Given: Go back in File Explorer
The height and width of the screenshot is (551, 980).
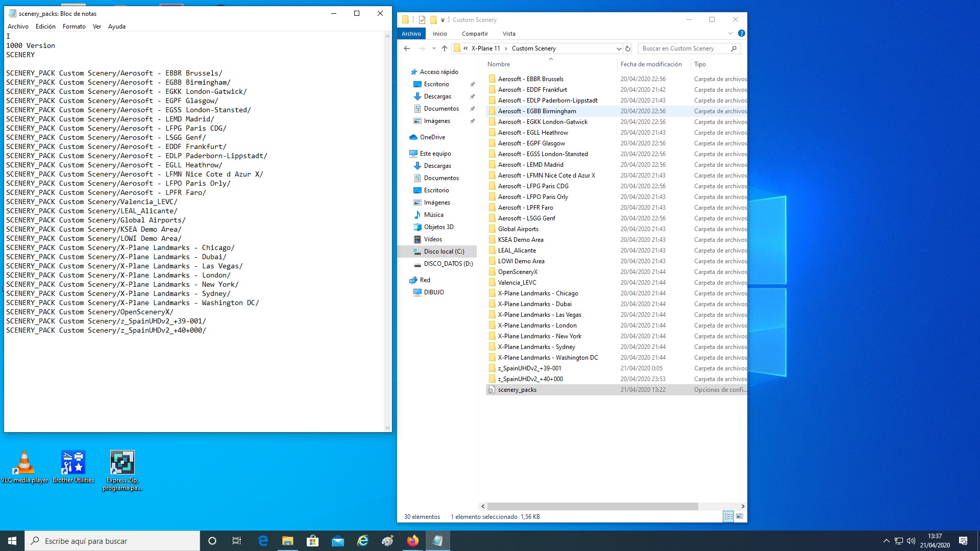Looking at the screenshot, I should pyautogui.click(x=407, y=48).
